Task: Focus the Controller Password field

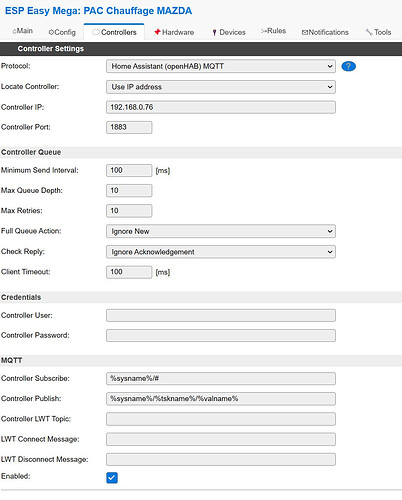Action: coord(221,335)
